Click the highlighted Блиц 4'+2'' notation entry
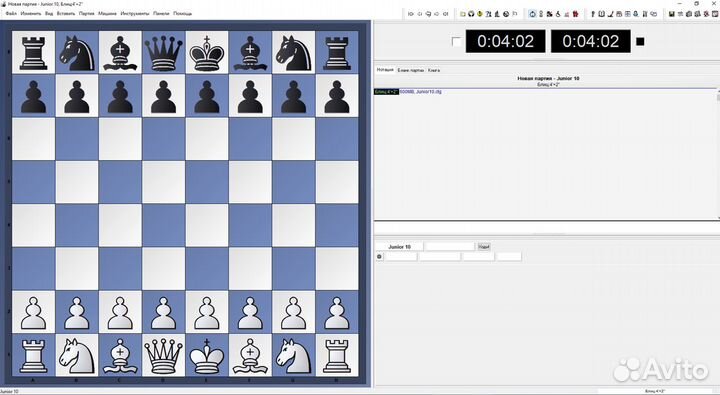 386,92
